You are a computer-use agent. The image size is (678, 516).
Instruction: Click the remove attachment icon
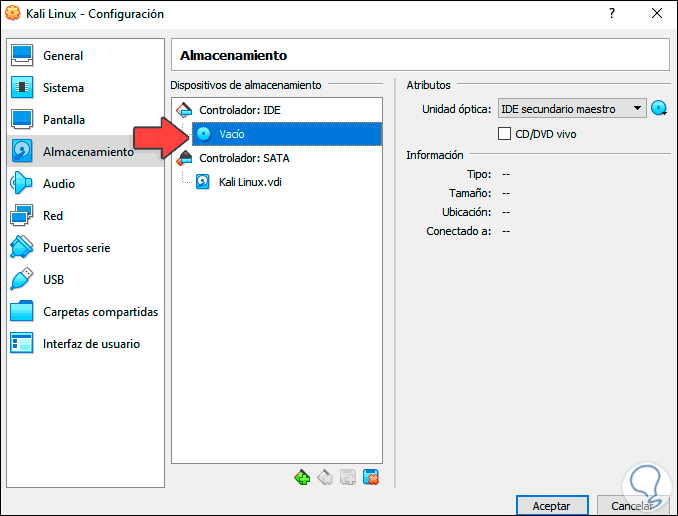pyautogui.click(x=371, y=478)
